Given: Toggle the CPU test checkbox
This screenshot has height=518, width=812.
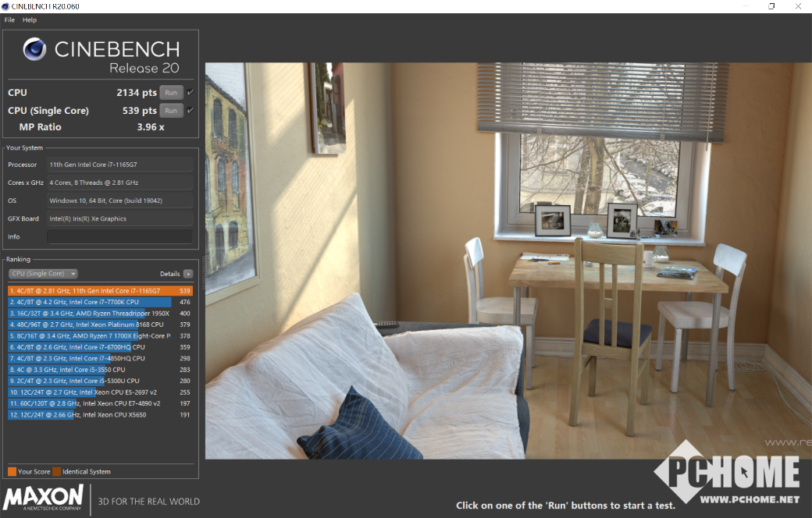Looking at the screenshot, I should point(190,92).
